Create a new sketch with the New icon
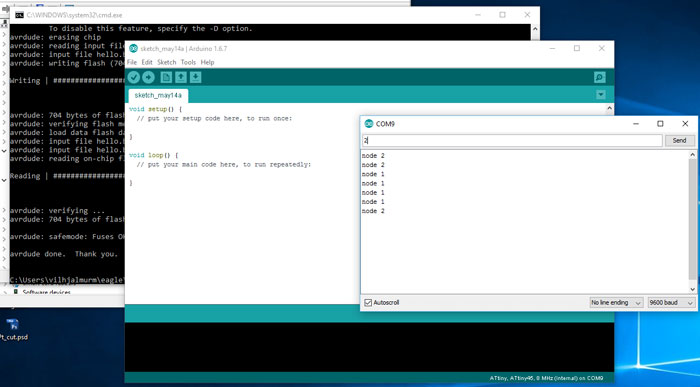 click(166, 77)
